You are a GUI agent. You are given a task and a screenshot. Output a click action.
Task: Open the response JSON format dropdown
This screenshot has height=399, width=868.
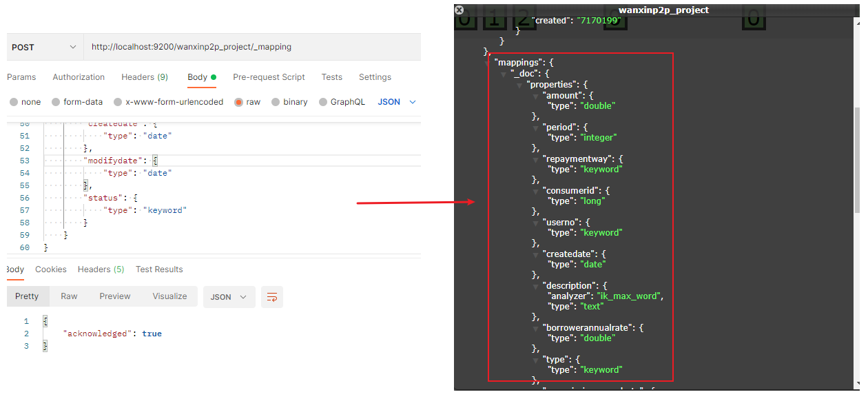click(229, 297)
